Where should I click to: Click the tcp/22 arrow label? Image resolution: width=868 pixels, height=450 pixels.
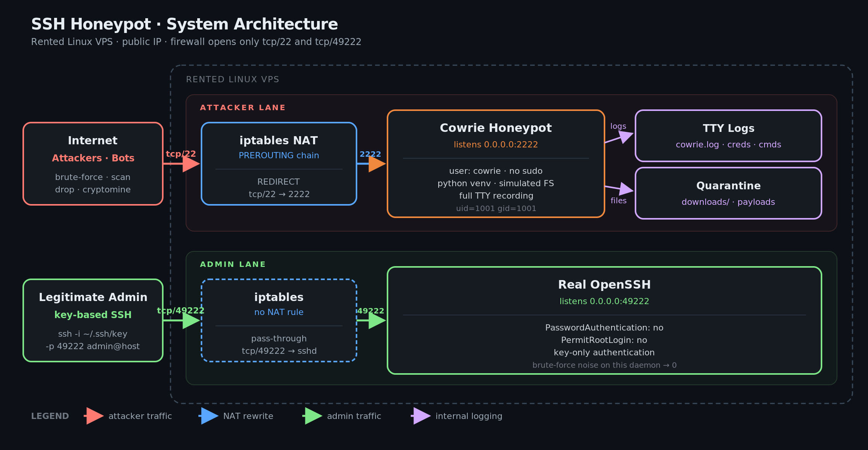181,154
